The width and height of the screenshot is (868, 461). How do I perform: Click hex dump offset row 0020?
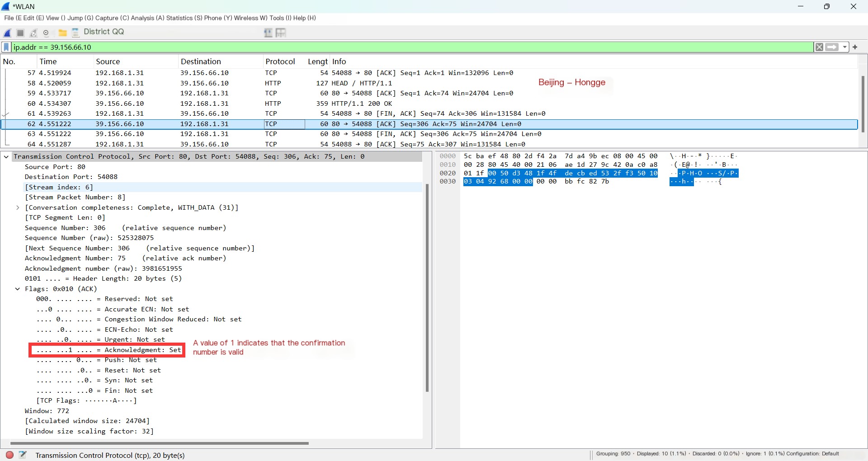(448, 174)
